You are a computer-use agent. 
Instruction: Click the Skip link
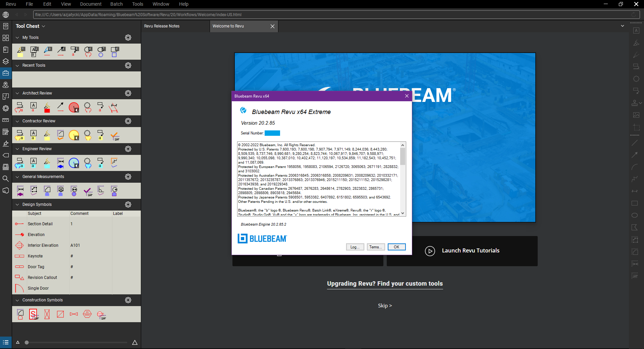point(385,306)
